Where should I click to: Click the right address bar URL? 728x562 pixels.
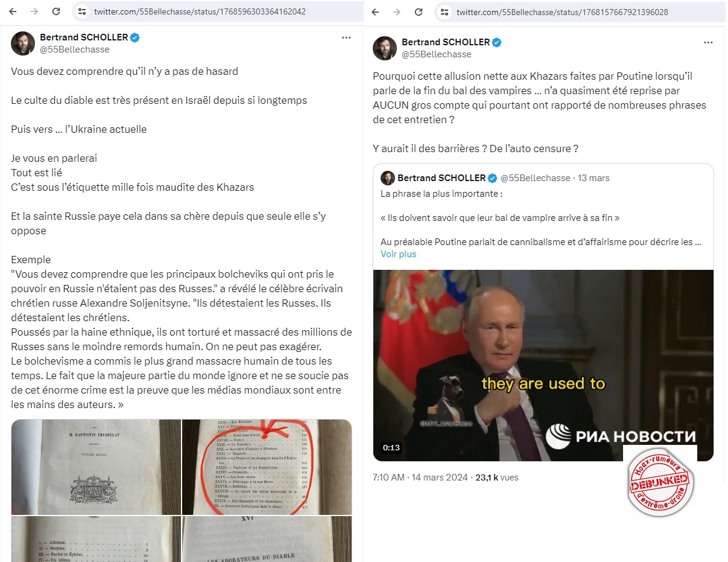562,12
